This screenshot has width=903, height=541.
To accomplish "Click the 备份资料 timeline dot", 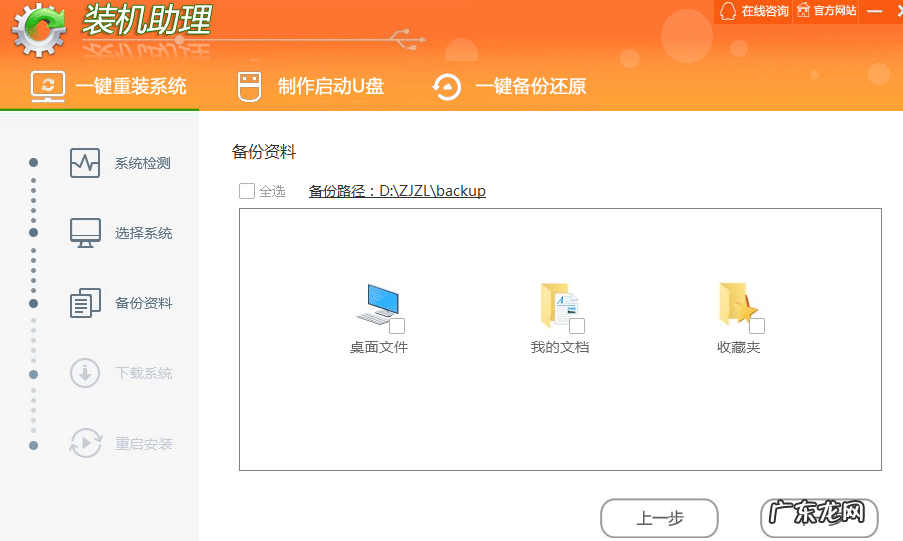I will click(33, 303).
